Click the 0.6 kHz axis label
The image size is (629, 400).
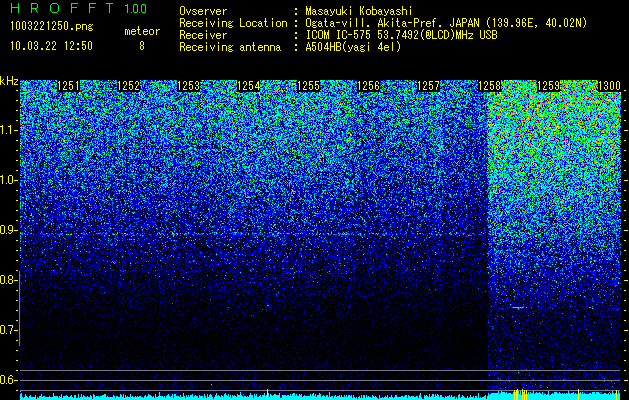click(8, 380)
